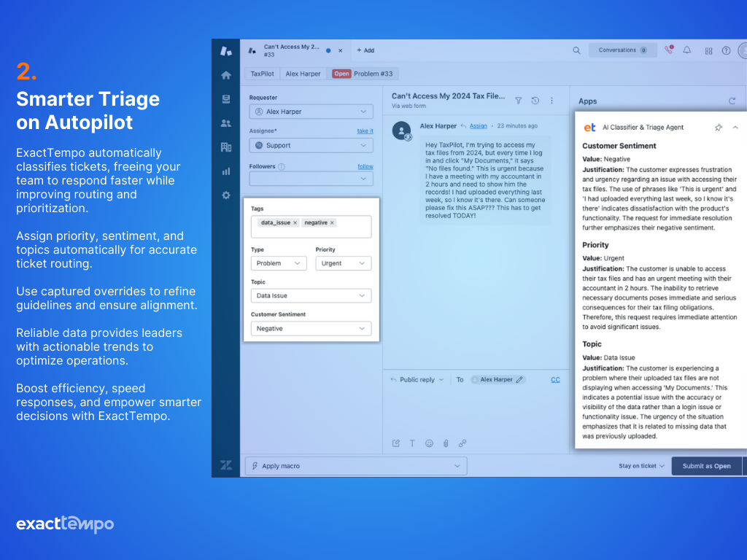Switch reply type via Public reply dropdown
The image size is (747, 560).
pos(417,379)
